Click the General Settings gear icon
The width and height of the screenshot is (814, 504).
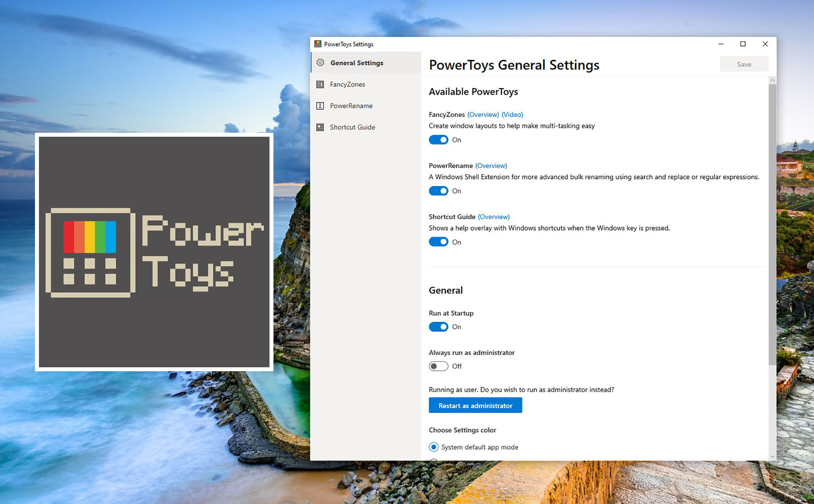(x=320, y=62)
